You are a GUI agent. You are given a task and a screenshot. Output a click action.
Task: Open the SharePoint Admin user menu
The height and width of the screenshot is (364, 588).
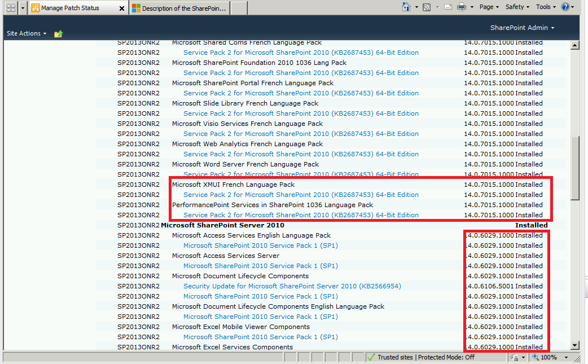(x=522, y=28)
